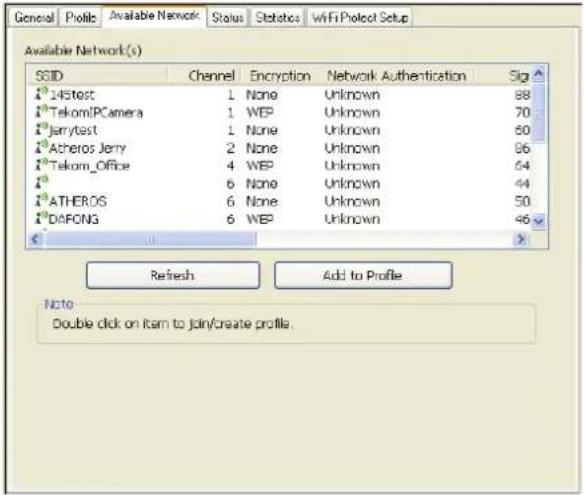Refresh the available networks list
584x495 pixels.
click(173, 275)
